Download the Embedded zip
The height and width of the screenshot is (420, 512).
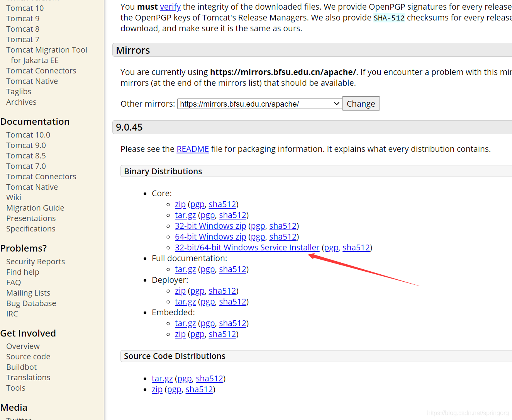180,334
